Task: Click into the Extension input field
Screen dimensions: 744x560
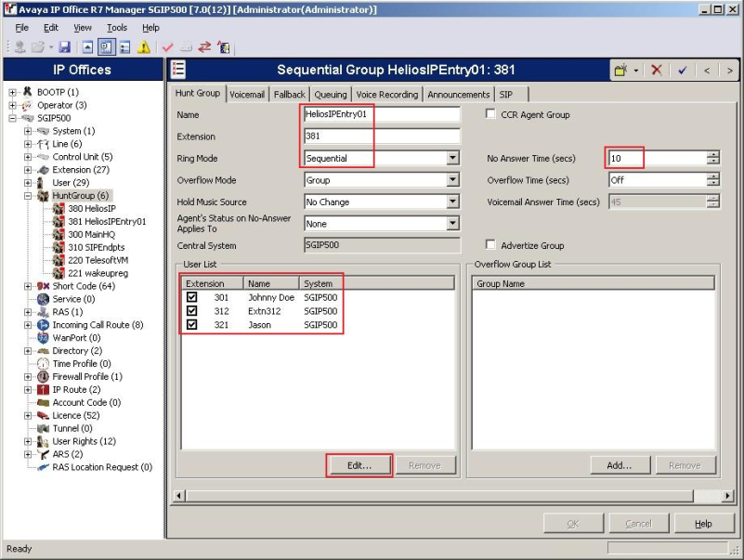Action: pyautogui.click(x=381, y=137)
